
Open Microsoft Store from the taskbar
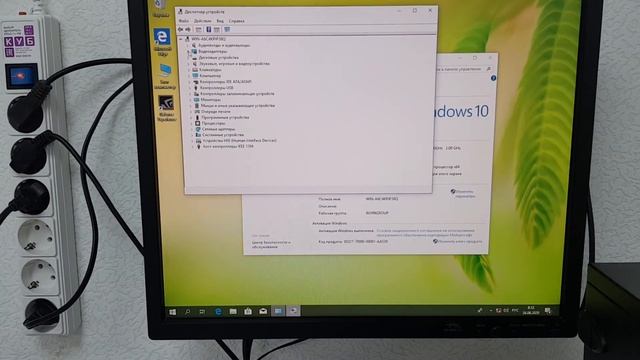248,311
